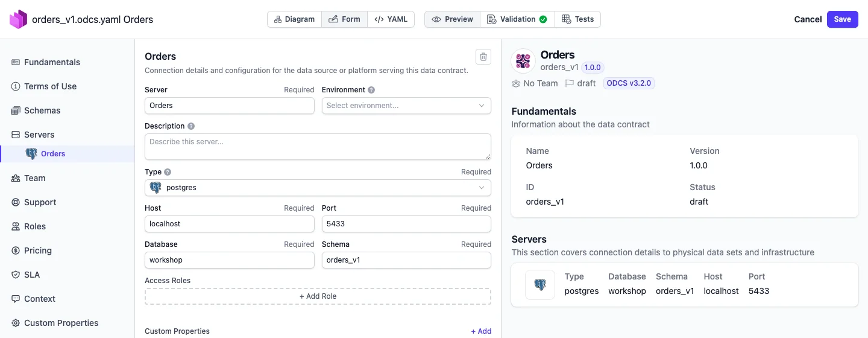The image size is (868, 338).
Task: Click the postgres elephant icon beside Orders
Action: click(31, 154)
